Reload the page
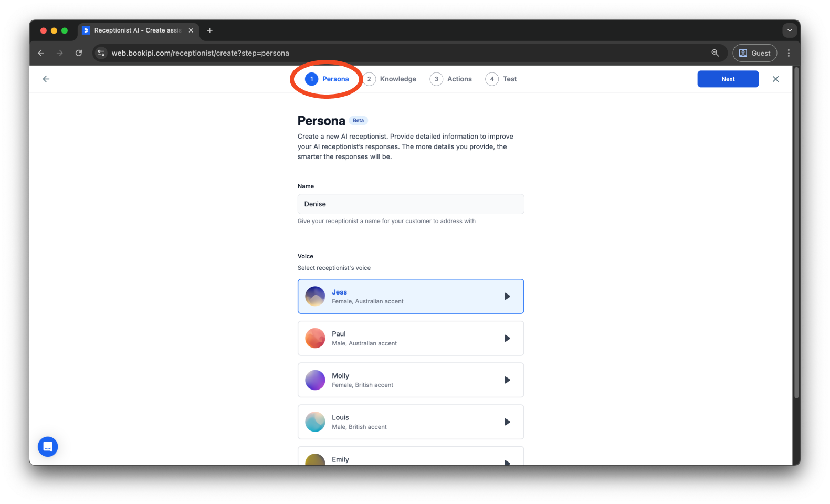Viewport: 830px width, 504px height. [x=79, y=53]
